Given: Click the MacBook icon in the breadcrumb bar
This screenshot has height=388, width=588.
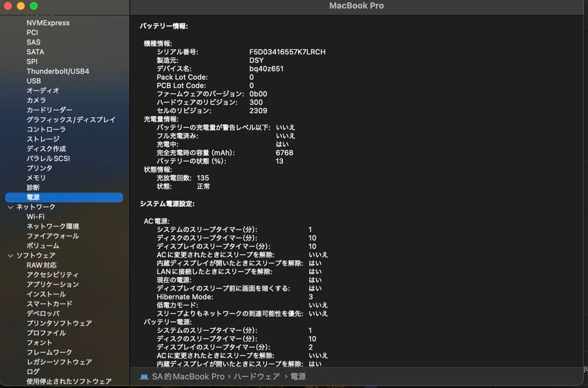Looking at the screenshot, I should [143, 376].
